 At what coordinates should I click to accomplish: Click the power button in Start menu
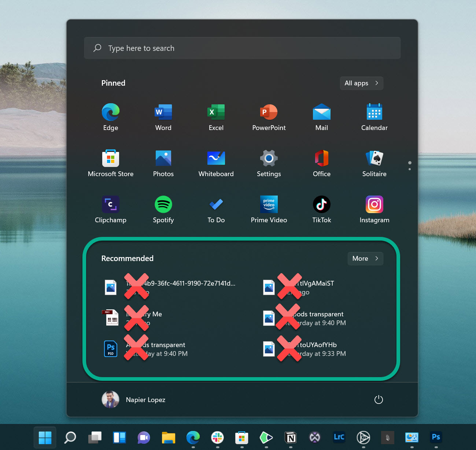(x=379, y=399)
